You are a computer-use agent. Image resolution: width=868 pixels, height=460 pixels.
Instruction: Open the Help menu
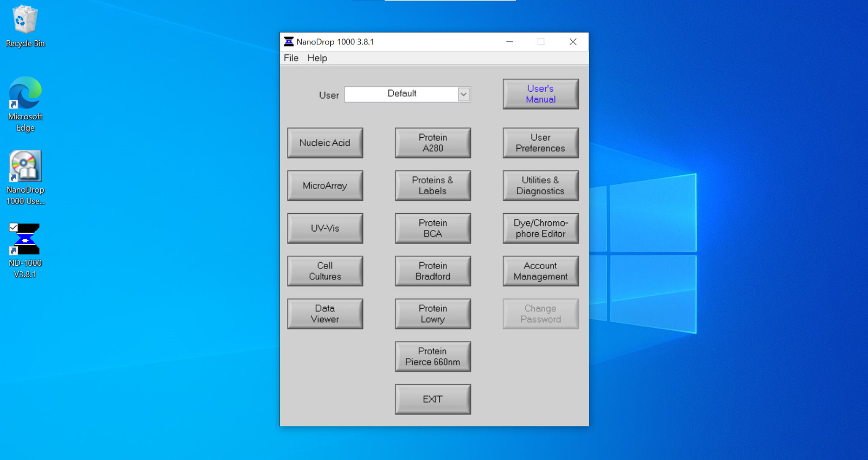pos(317,58)
